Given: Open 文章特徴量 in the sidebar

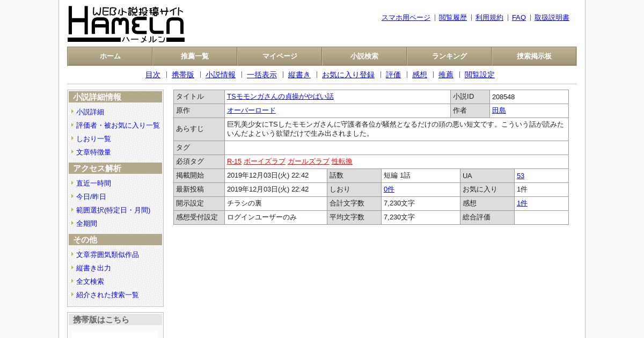Looking at the screenshot, I should pos(93,152).
